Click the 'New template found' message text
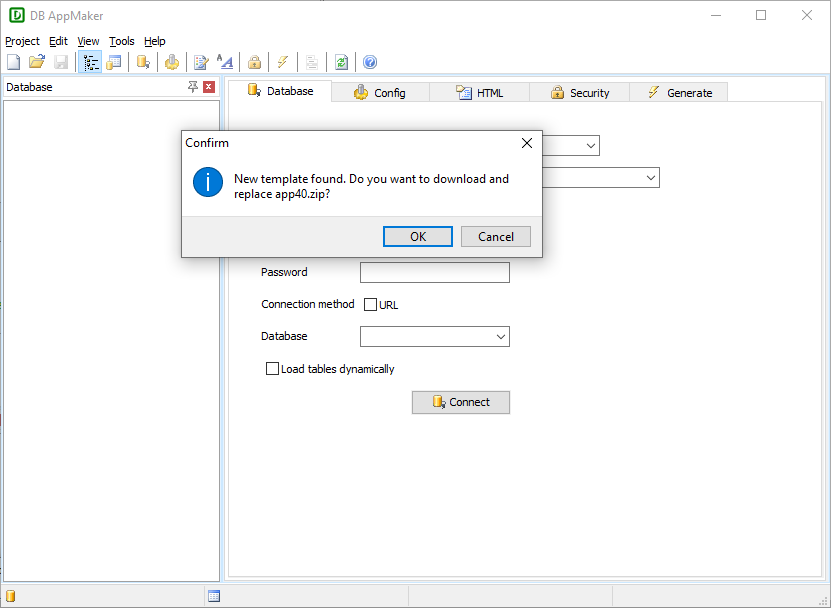831x608 pixels. (x=372, y=187)
